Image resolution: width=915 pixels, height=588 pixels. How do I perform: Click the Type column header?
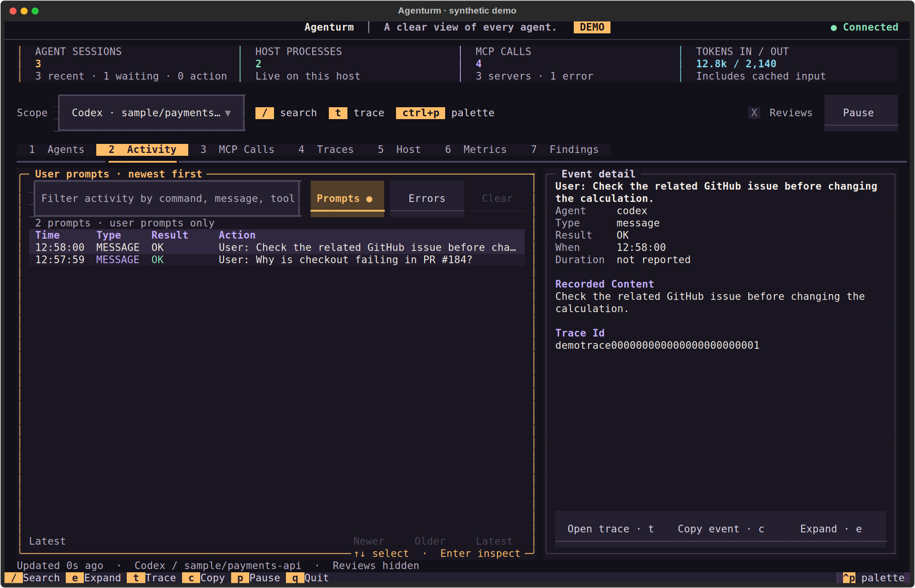(109, 235)
